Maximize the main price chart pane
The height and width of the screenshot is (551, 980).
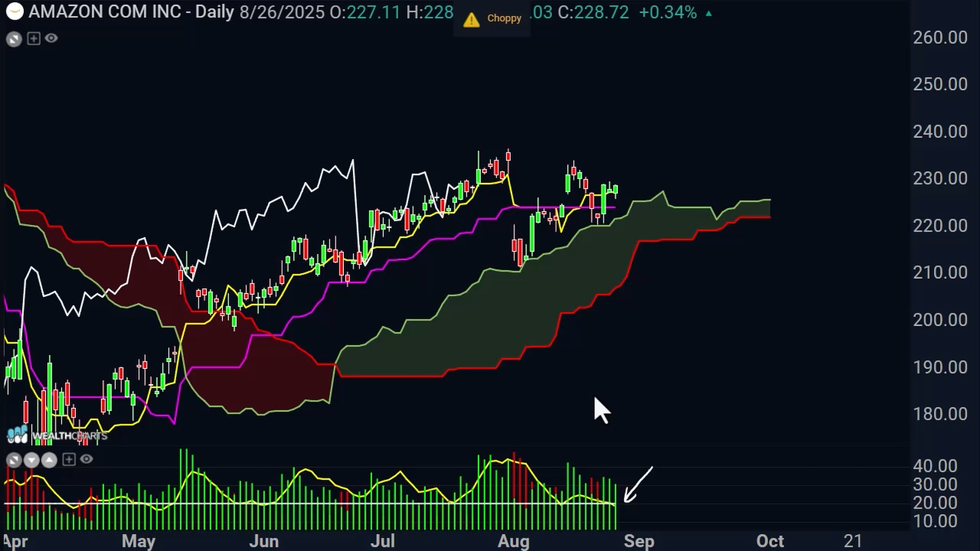point(14,39)
